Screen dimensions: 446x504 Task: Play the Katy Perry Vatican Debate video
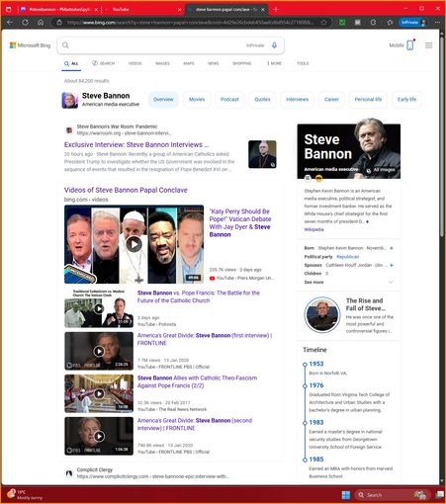[x=134, y=244]
